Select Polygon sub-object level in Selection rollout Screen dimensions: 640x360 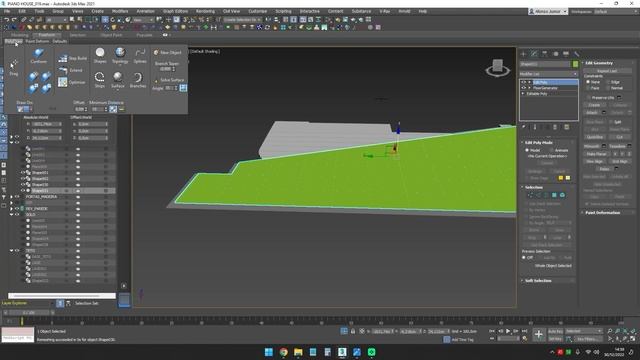pos(554,195)
